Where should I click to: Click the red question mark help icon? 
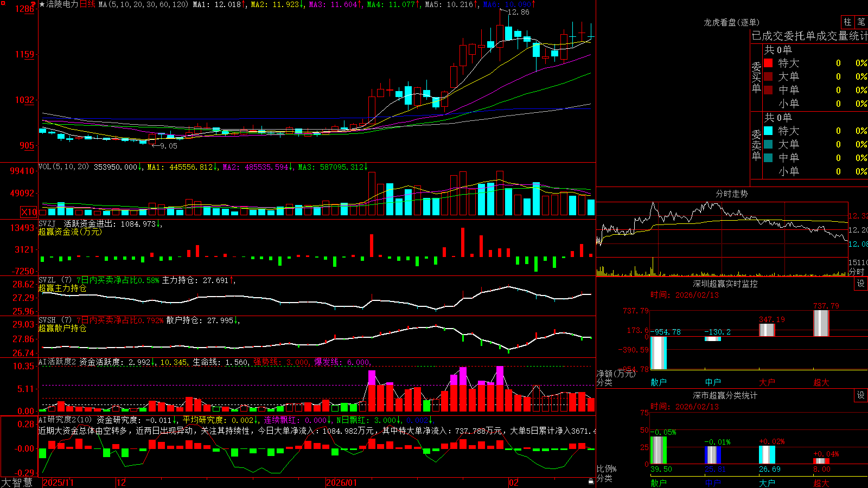pos(34,4)
